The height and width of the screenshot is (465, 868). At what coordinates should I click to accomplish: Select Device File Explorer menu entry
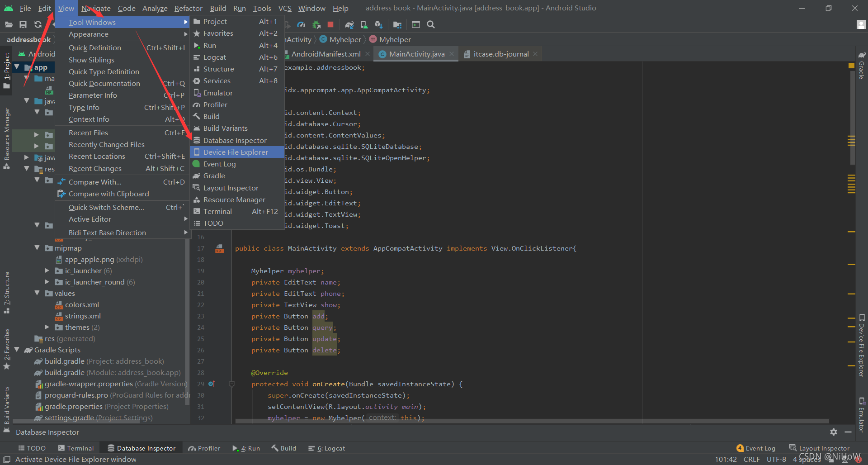[237, 152]
